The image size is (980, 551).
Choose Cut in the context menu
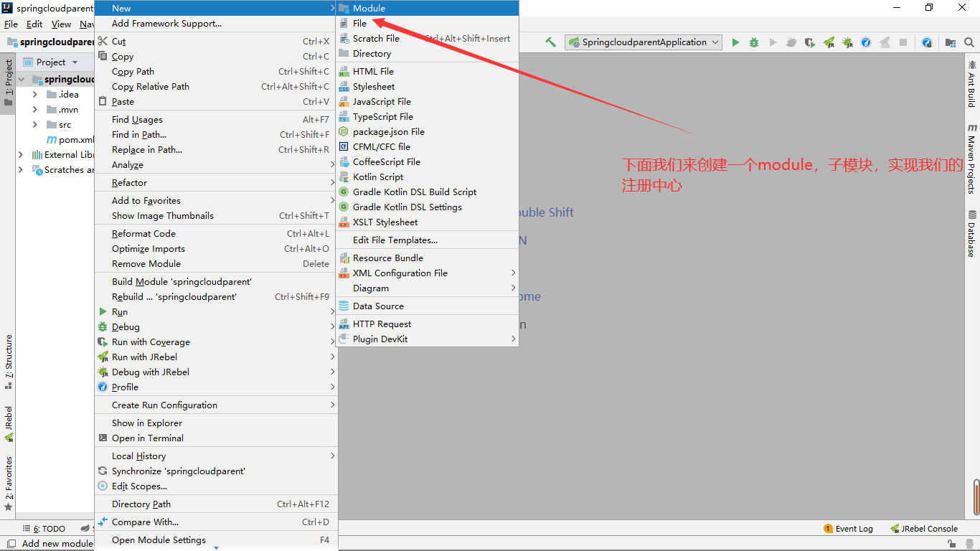216,42
